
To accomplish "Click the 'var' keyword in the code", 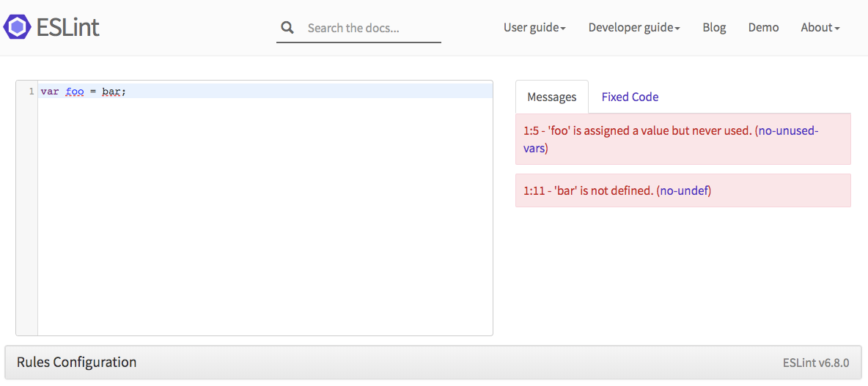I will (49, 92).
